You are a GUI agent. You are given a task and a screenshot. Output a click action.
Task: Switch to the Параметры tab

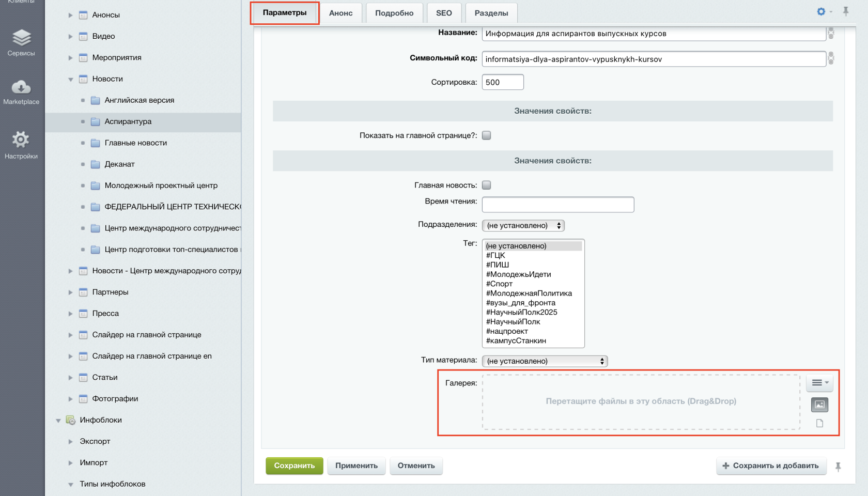(x=285, y=13)
